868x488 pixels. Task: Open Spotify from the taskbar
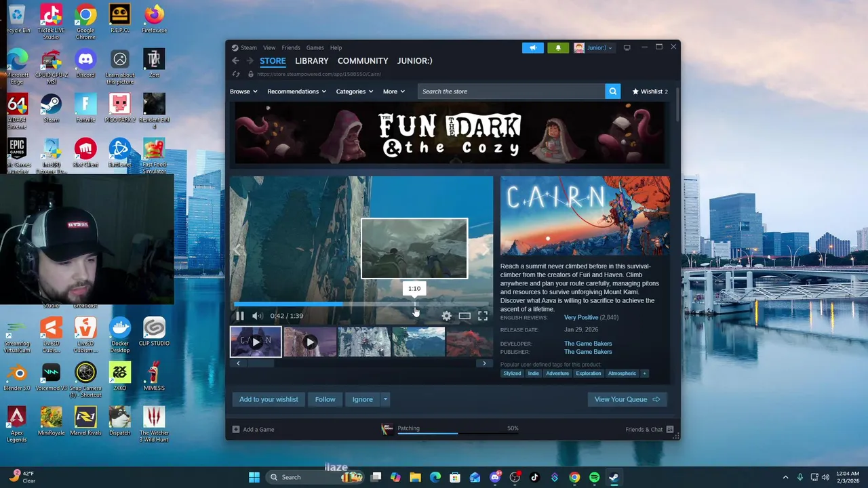point(594,477)
